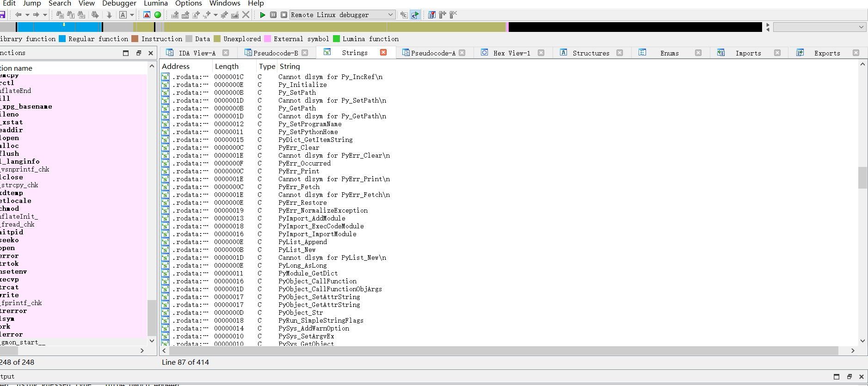Click the search next occurrence icon
Image resolution: width=868 pixels, height=386 pixels.
(x=95, y=15)
